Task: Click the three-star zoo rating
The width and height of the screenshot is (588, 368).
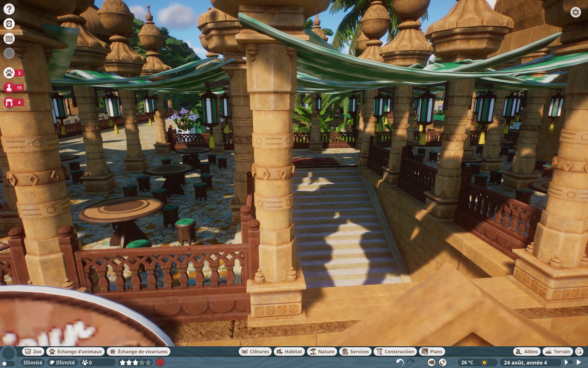Action: (135, 362)
